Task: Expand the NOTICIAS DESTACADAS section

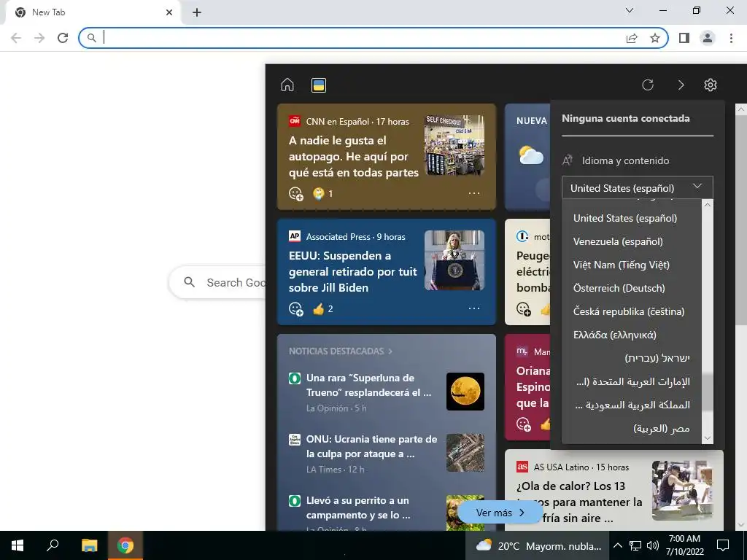Action: (x=340, y=351)
